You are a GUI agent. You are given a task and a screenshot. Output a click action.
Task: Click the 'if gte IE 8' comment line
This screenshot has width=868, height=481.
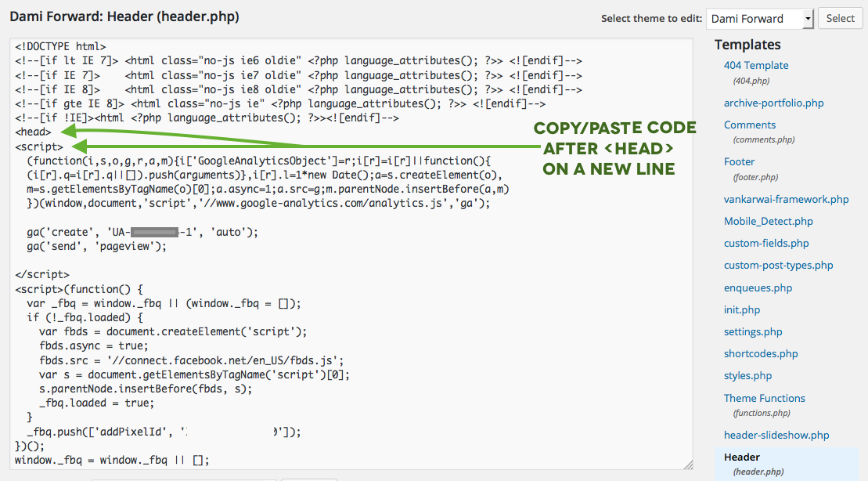point(280,103)
